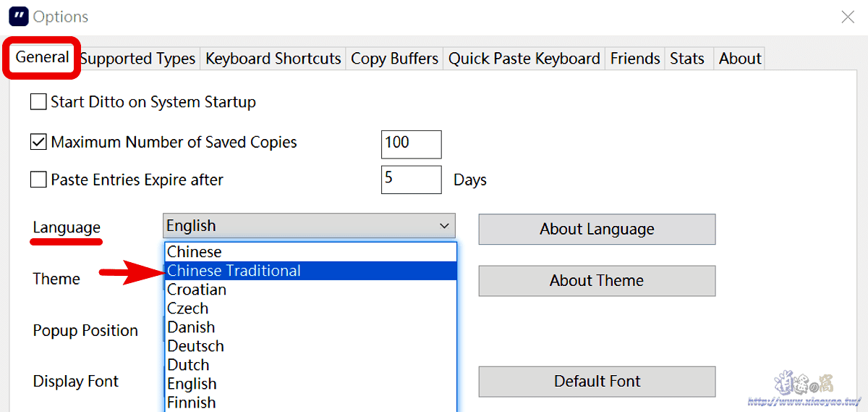Click the Default Font button
868x412 pixels.
597,382
